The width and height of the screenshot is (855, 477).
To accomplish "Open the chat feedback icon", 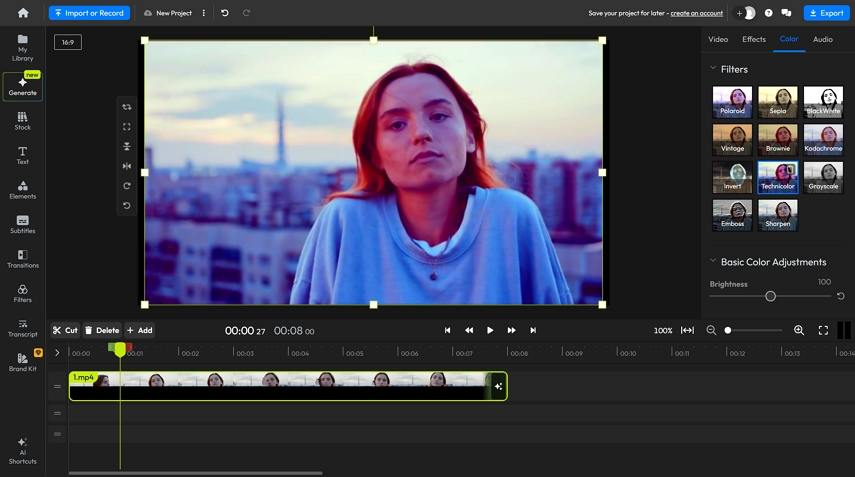I will 786,13.
